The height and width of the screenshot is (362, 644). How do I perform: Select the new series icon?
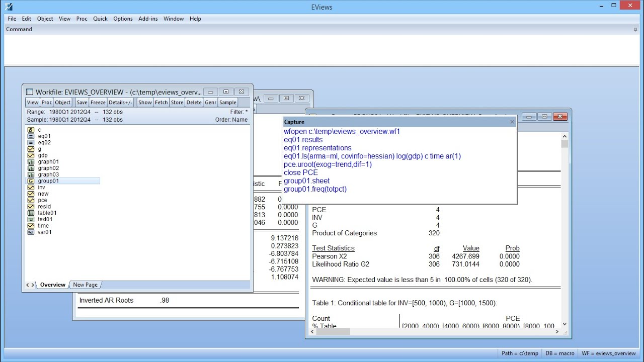tap(31, 194)
